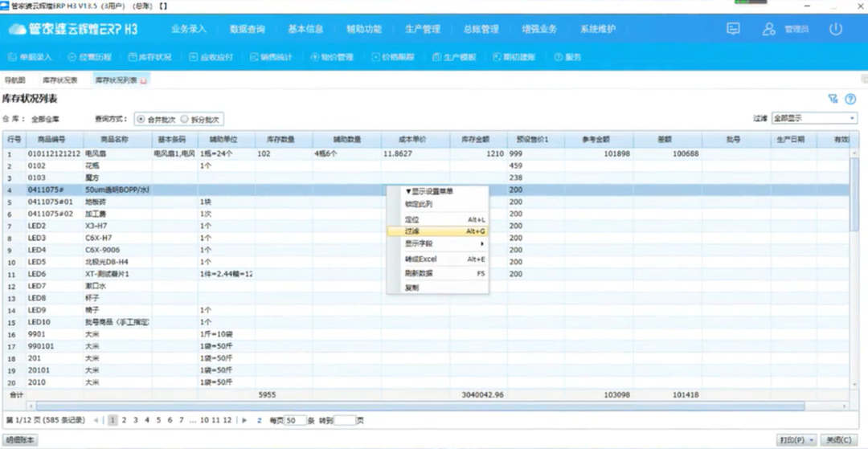Viewport: 868px width, 449px height.
Task: Open help via the question mark icon
Action: (850, 99)
